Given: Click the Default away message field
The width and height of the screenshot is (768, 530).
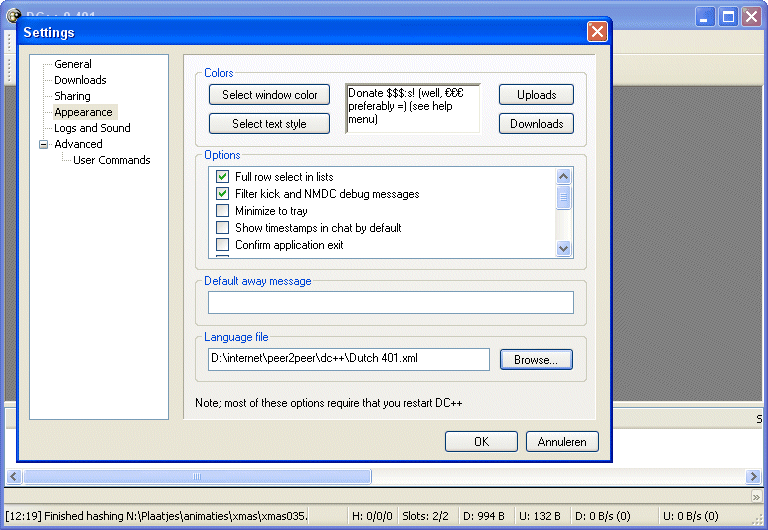Looking at the screenshot, I should point(390,302).
